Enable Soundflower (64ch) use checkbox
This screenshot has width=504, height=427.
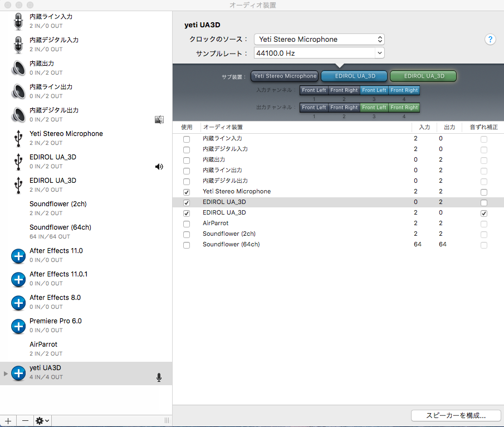(x=187, y=245)
